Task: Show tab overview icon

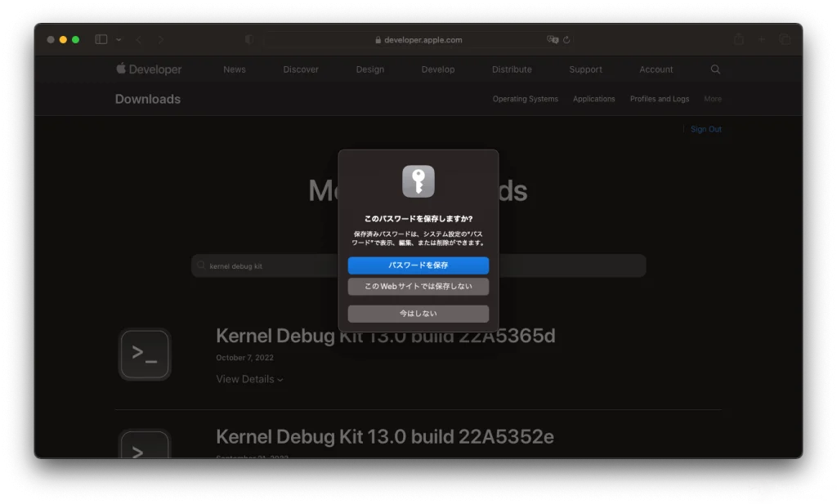Action: tap(785, 39)
